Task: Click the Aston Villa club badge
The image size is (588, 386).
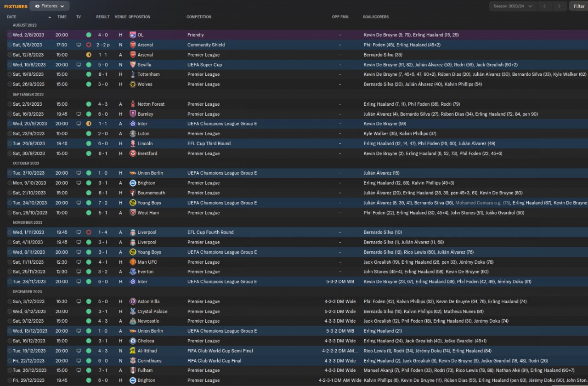Action: tap(133, 301)
